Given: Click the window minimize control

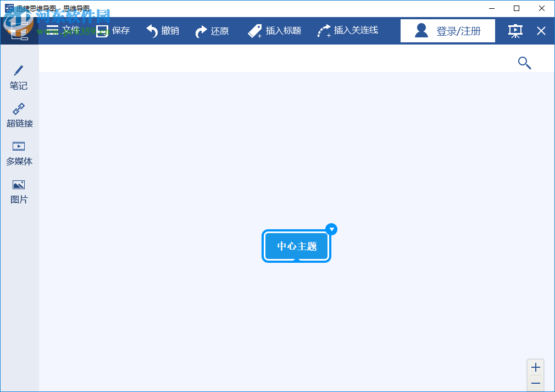Looking at the screenshot, I should coord(491,9).
